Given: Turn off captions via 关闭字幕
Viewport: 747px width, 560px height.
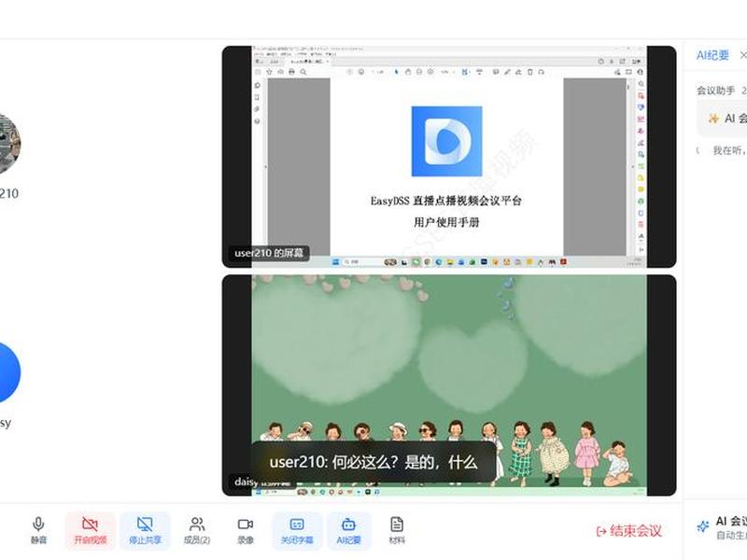Looking at the screenshot, I should pos(297,530).
